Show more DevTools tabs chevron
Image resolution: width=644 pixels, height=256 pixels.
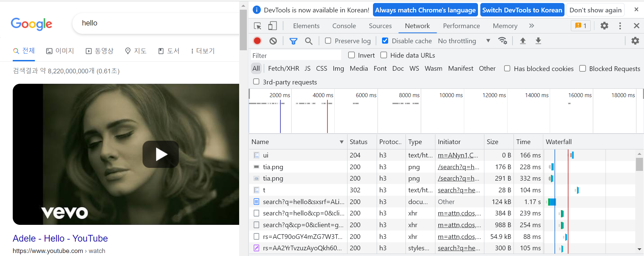coord(532,26)
